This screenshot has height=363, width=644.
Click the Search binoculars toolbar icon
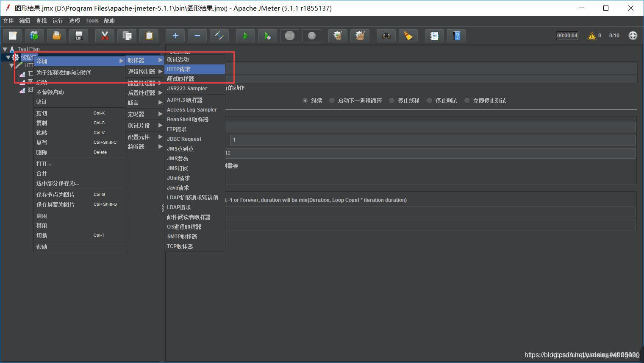pyautogui.click(x=386, y=36)
